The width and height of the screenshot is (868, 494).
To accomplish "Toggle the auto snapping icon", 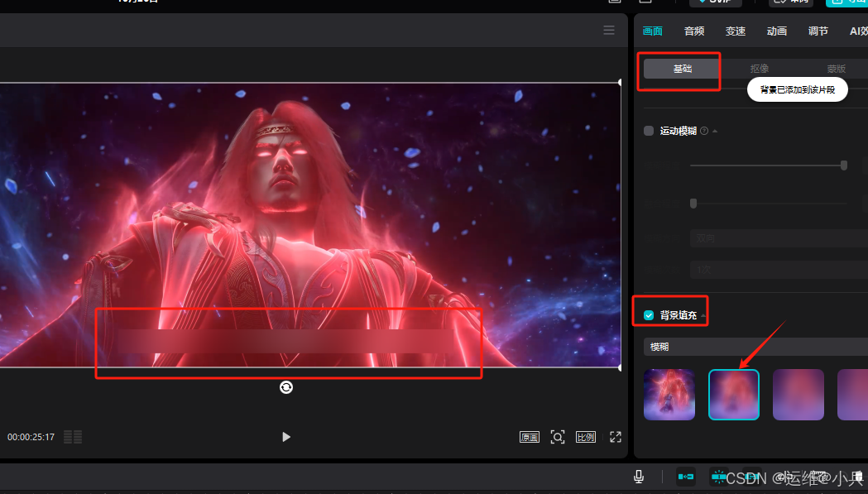I will point(718,477).
